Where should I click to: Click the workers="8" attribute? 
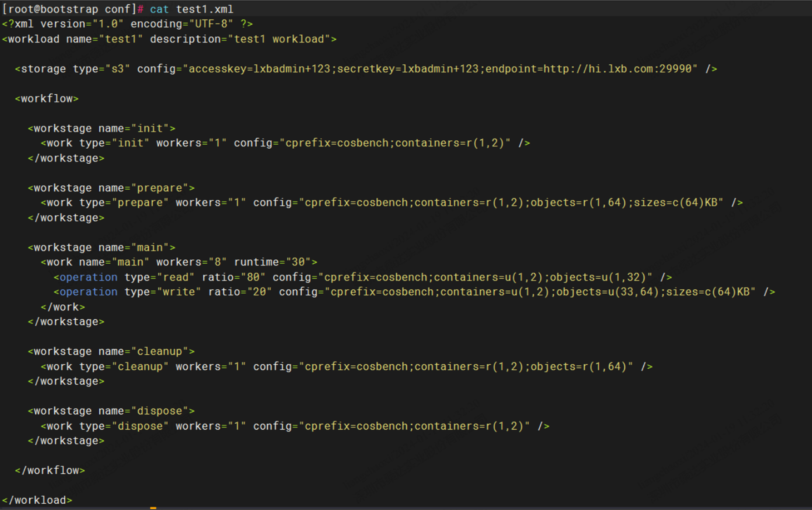click(191, 262)
